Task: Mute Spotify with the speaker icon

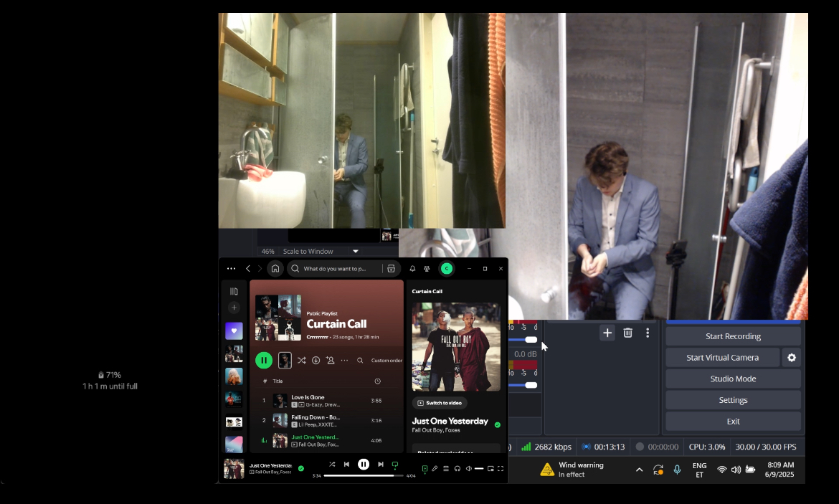Action: tap(469, 469)
